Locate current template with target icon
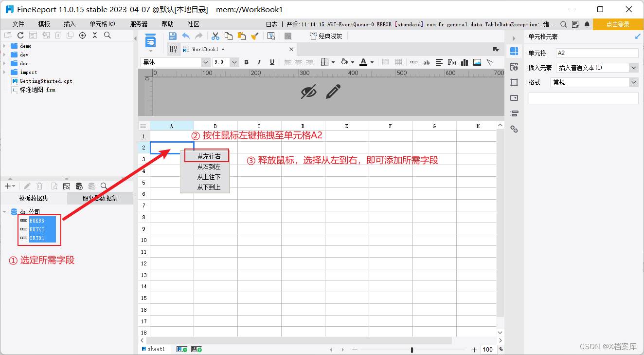Image resolution: width=644 pixels, height=355 pixels. point(82,35)
